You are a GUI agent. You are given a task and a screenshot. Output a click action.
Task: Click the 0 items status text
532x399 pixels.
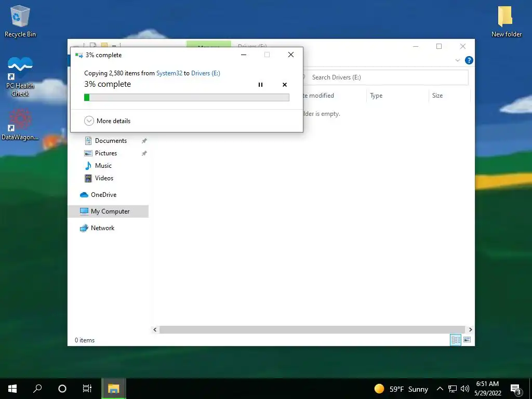[x=85, y=340]
